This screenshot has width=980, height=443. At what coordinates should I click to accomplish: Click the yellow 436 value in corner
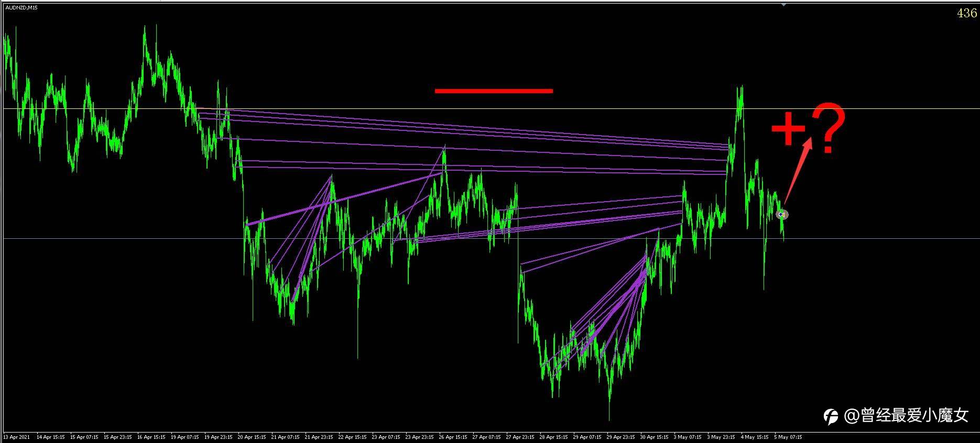coord(967,14)
